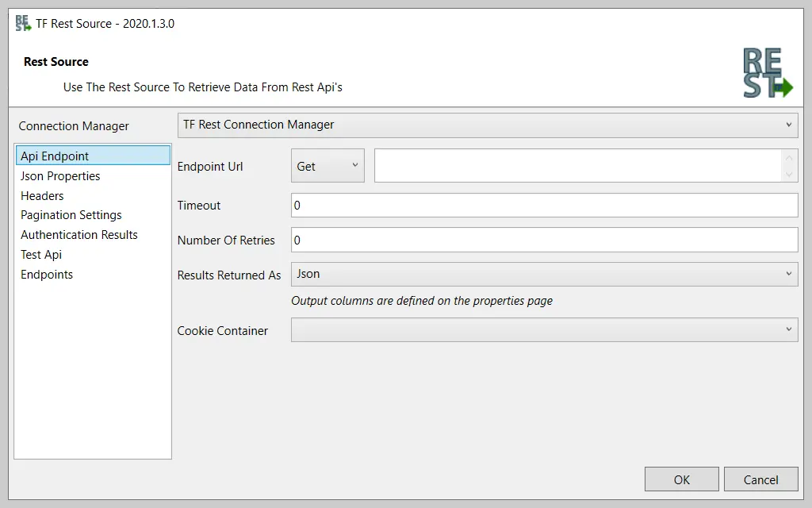The image size is (812, 508).
Task: Click the TF Rest Source icon in the title bar
Action: click(21, 24)
